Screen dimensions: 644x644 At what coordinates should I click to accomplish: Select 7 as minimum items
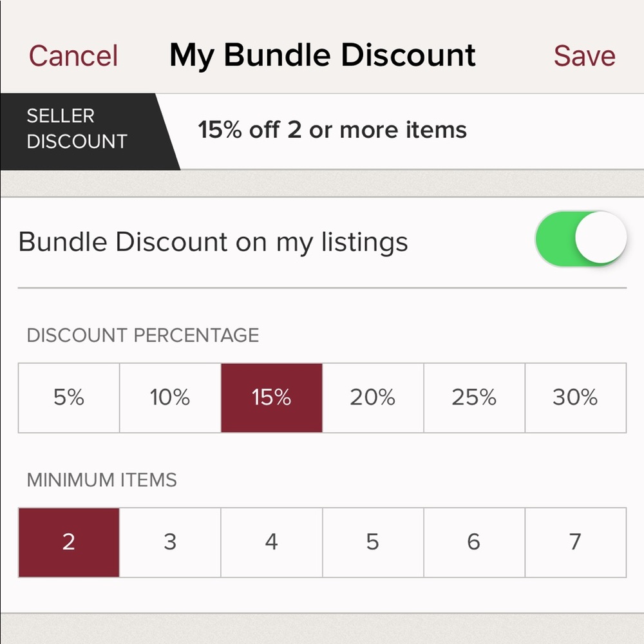(x=575, y=542)
